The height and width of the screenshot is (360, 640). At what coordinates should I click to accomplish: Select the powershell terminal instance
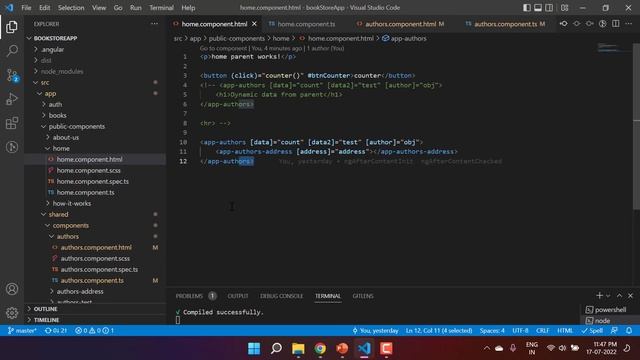click(x=606, y=309)
